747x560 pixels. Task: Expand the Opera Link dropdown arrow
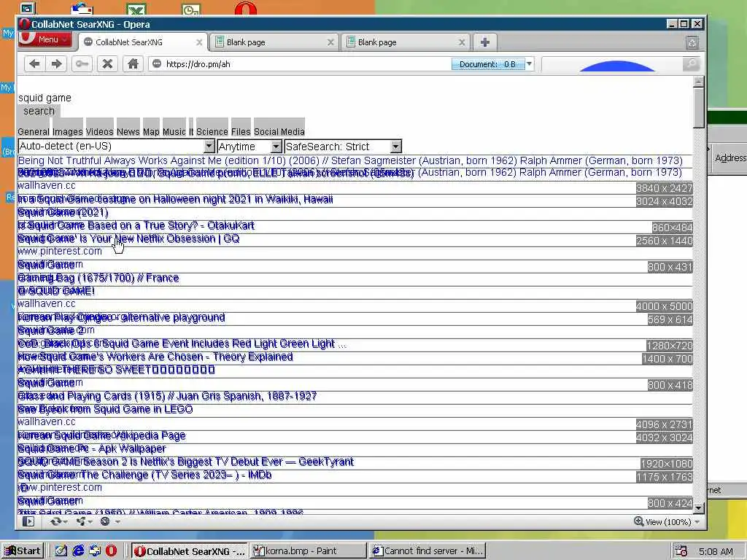coord(65,522)
